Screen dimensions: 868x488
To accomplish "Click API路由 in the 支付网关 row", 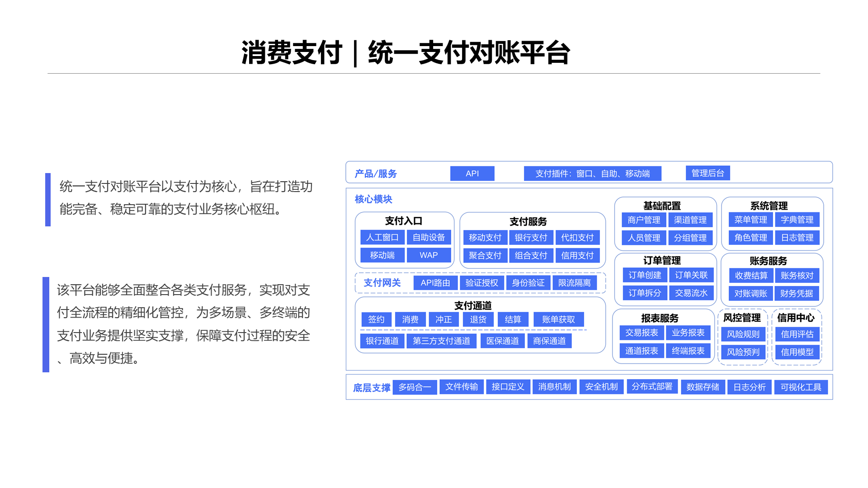I will pos(435,283).
